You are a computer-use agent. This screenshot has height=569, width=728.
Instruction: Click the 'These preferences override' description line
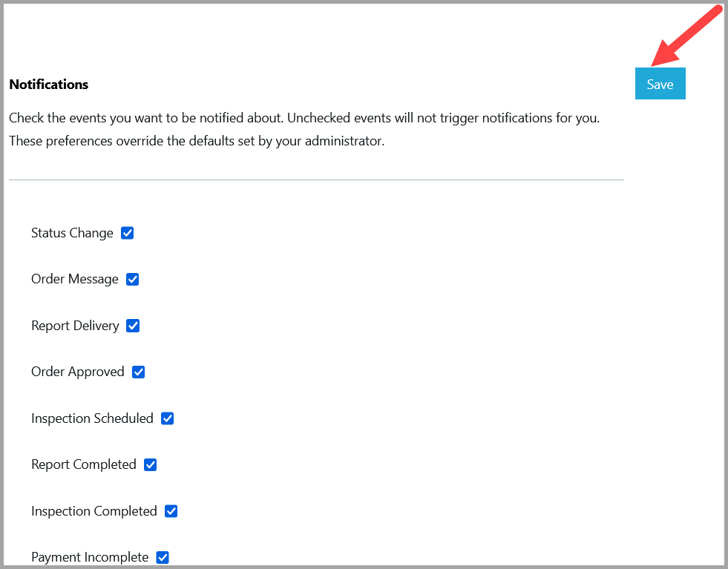pos(197,141)
